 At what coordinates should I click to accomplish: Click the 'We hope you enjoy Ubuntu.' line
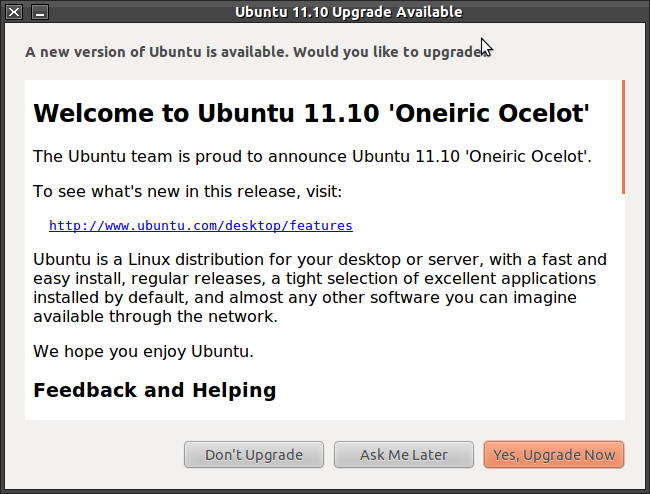(143, 351)
